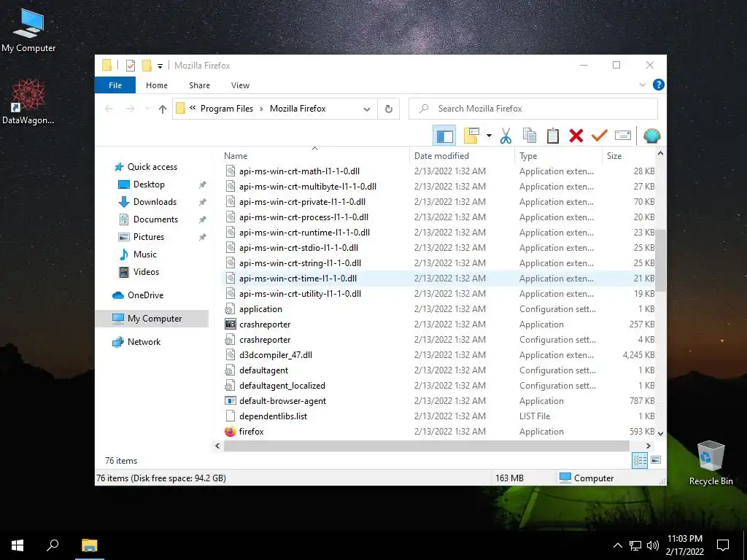This screenshot has height=560, width=747.
Task: Click the red X Delete icon
Action: pyautogui.click(x=576, y=136)
